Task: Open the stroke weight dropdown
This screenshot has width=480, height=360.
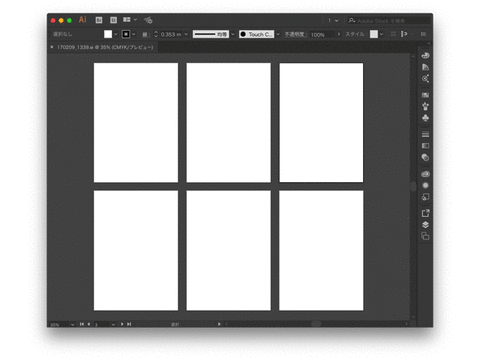Action: 186,34
